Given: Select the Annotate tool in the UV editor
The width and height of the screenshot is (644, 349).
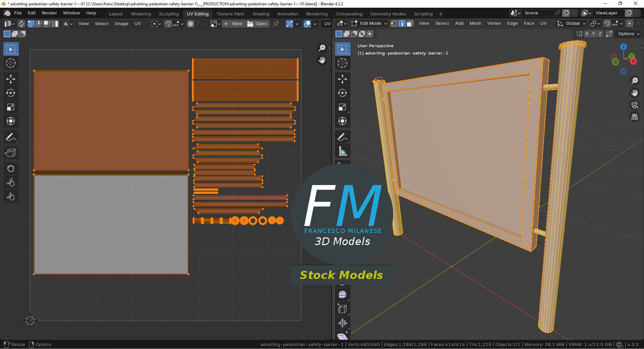Looking at the screenshot, I should click(11, 137).
